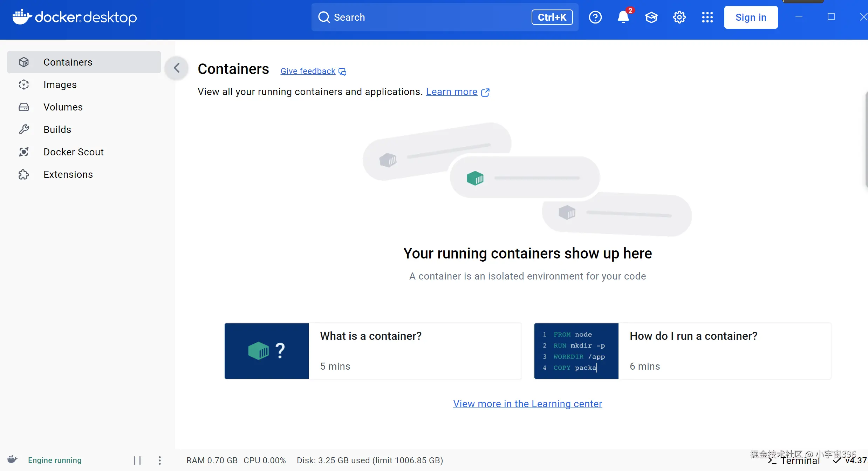Open the Terminal panel
868x471 pixels.
[x=794, y=461]
